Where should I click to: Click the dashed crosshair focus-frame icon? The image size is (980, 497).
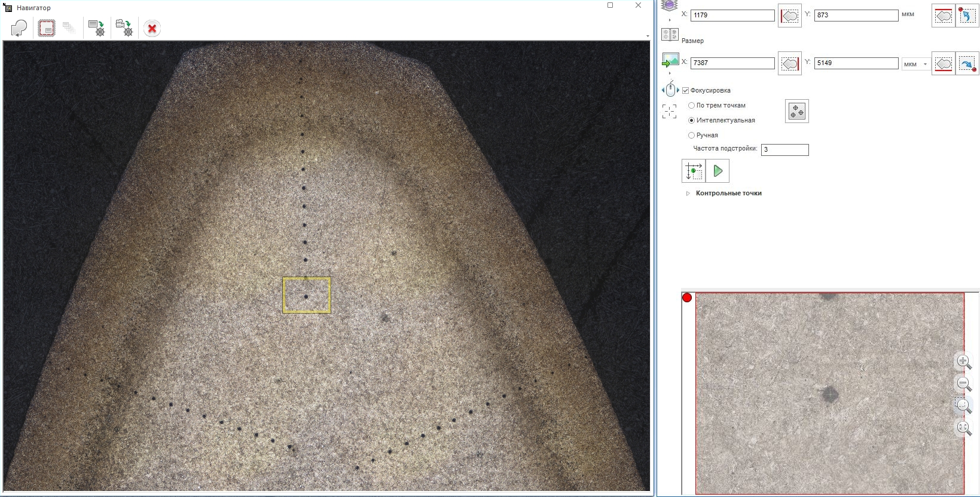(x=670, y=111)
